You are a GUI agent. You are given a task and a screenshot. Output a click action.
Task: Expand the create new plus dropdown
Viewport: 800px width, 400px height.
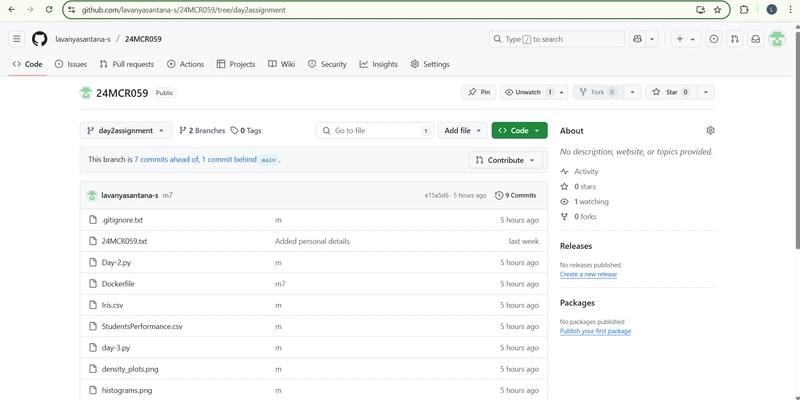(686, 39)
